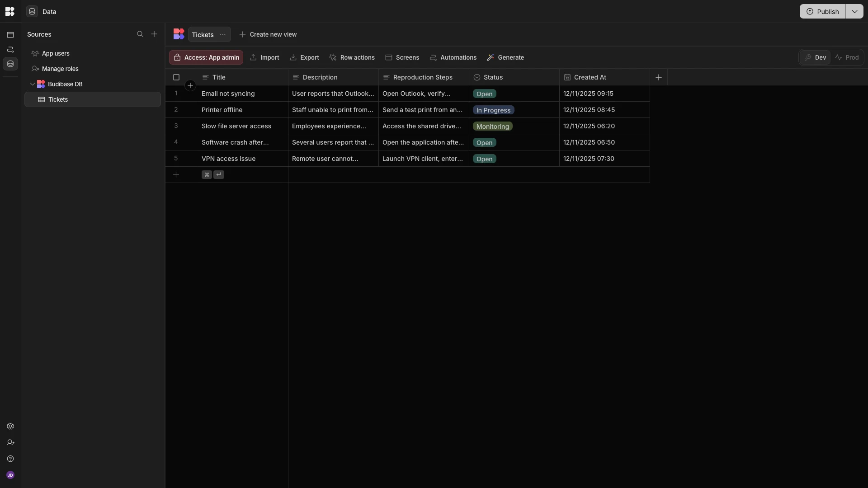The image size is (868, 488).
Task: Collapse the Budibase DB tree item
Action: tap(32, 84)
